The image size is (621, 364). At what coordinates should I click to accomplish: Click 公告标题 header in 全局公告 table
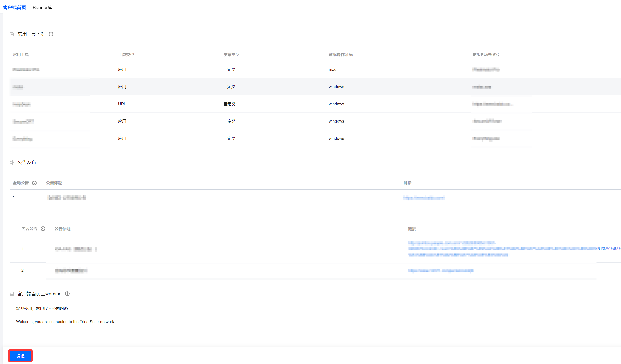tap(54, 183)
